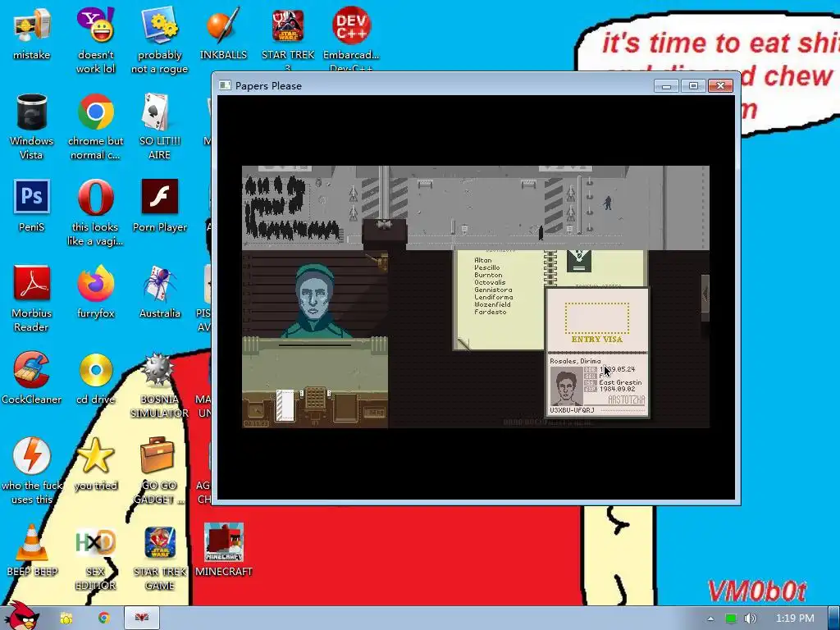Click 'Vescillo' in the rulebook list
Screen dimensions: 840x630
click(x=487, y=267)
